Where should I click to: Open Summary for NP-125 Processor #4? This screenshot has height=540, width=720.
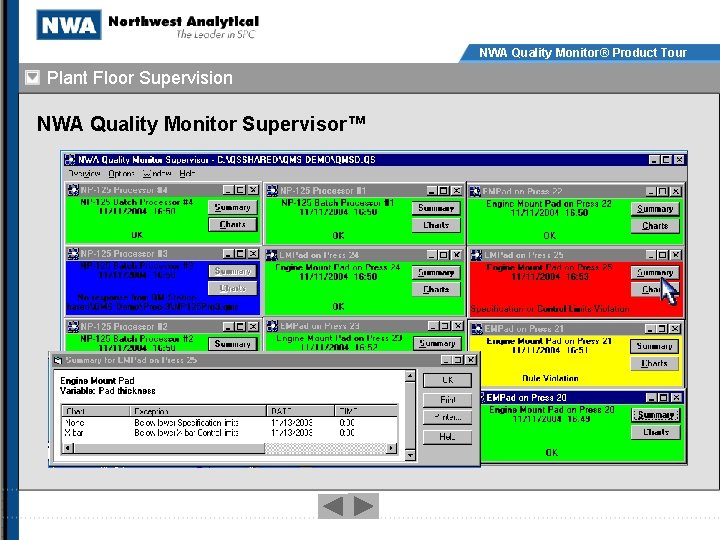tap(233, 207)
